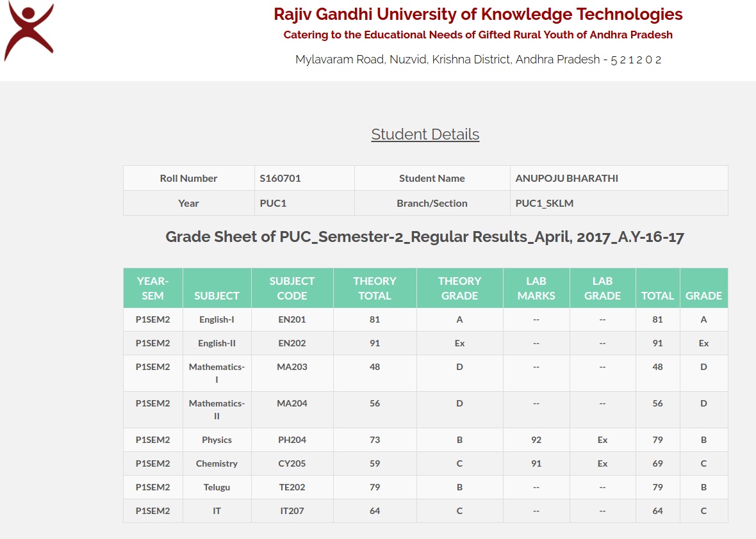The width and height of the screenshot is (756, 539).
Task: Click theory grade Ex in English-II row
Action: (x=459, y=343)
